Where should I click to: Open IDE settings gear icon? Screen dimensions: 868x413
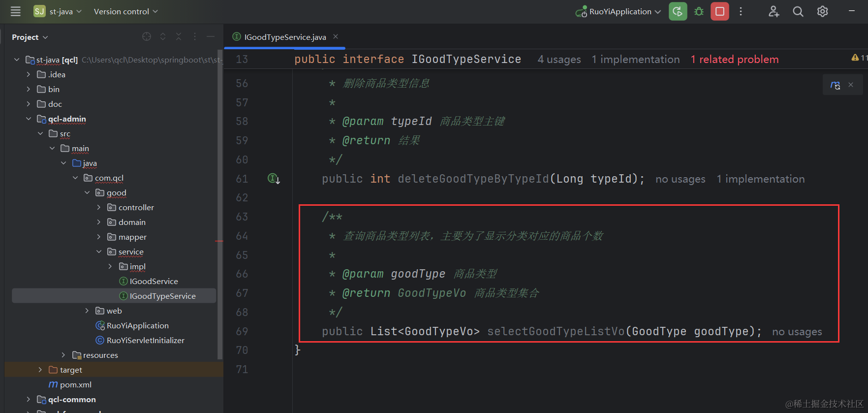(822, 11)
